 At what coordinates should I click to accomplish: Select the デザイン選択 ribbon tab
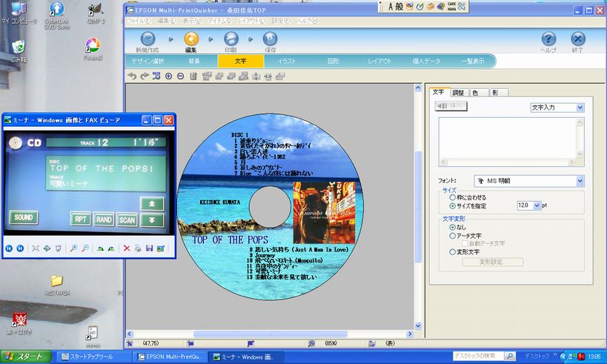[147, 62]
